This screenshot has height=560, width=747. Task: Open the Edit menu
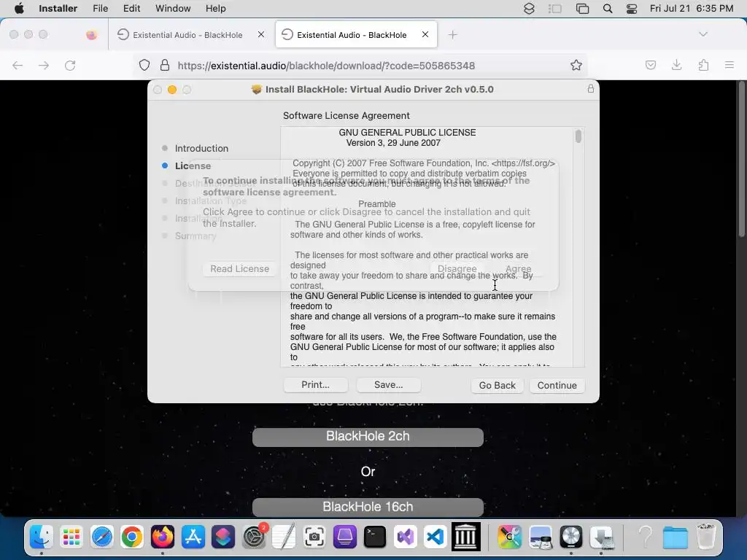pos(131,8)
